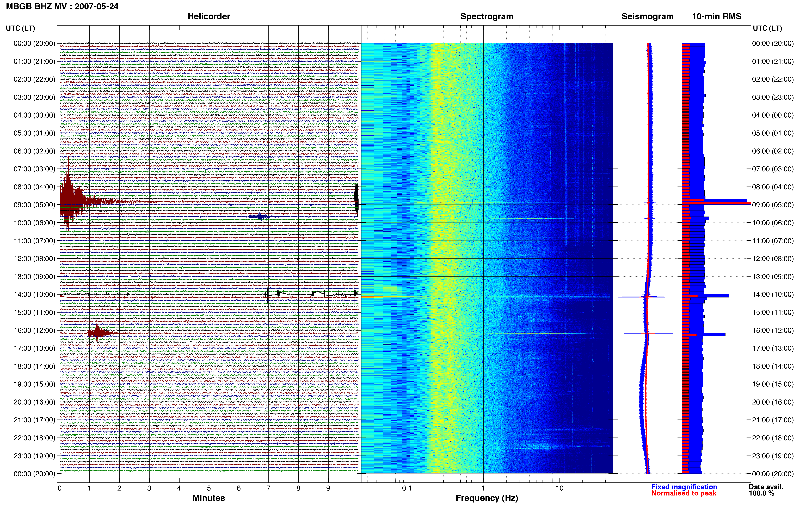Click the left '04:00 (00:00)' time label
Image resolution: width=812 pixels, height=508 pixels.
coord(34,115)
